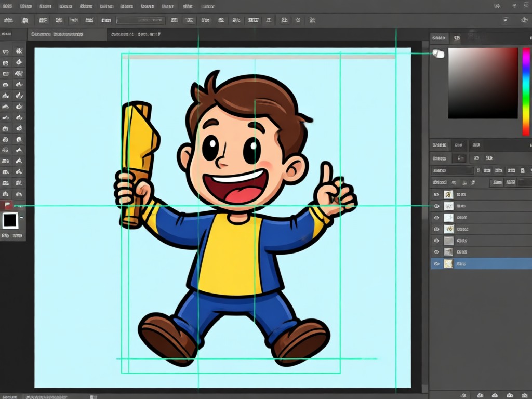Click the thumbnail of the blue highlighted layer

448,263
